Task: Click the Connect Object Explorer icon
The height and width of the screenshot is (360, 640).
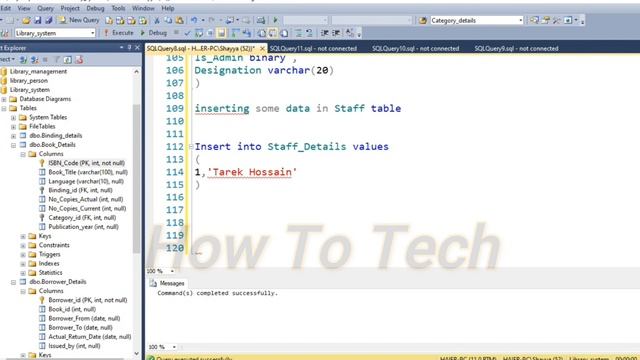Action: pyautogui.click(x=23, y=60)
